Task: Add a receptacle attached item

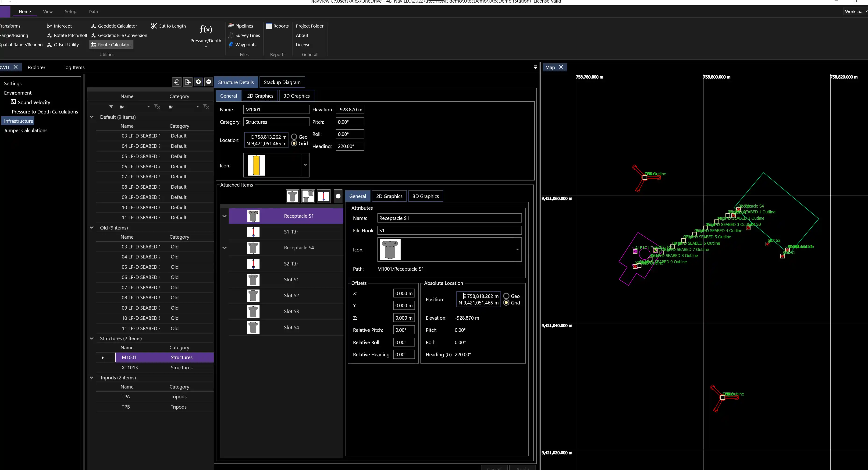Action: tap(292, 196)
